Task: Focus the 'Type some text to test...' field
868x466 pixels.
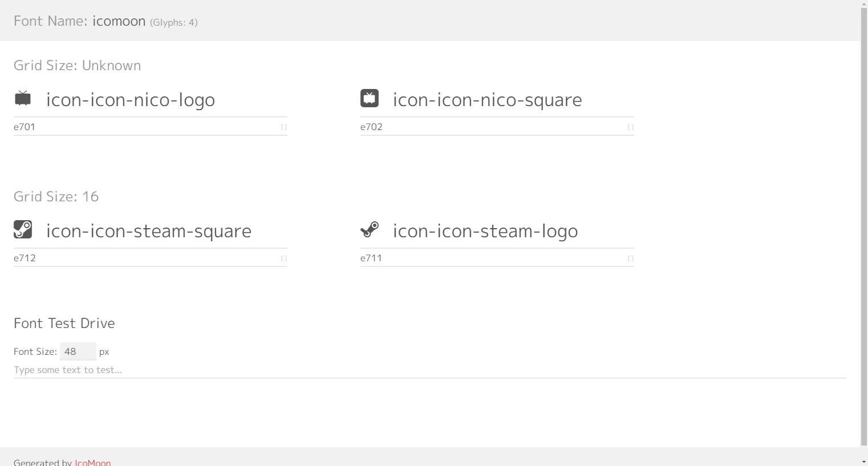Action: (x=430, y=370)
